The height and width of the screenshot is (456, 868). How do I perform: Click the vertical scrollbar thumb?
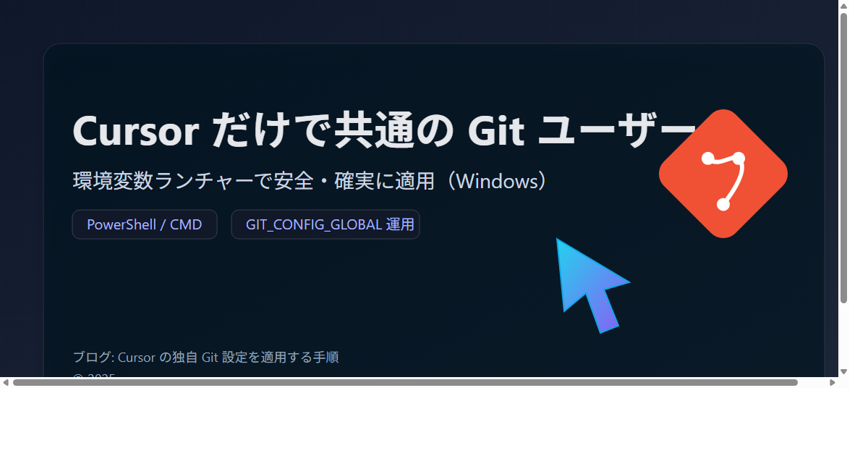coord(843,158)
